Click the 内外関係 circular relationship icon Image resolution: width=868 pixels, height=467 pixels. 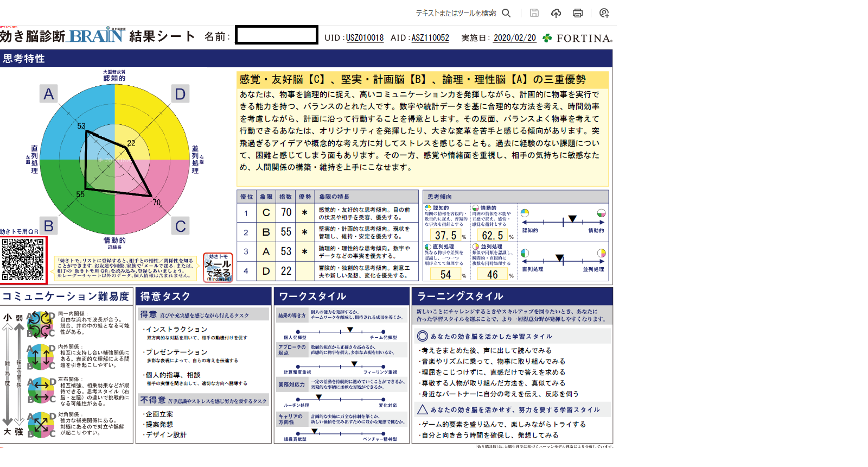click(x=41, y=357)
